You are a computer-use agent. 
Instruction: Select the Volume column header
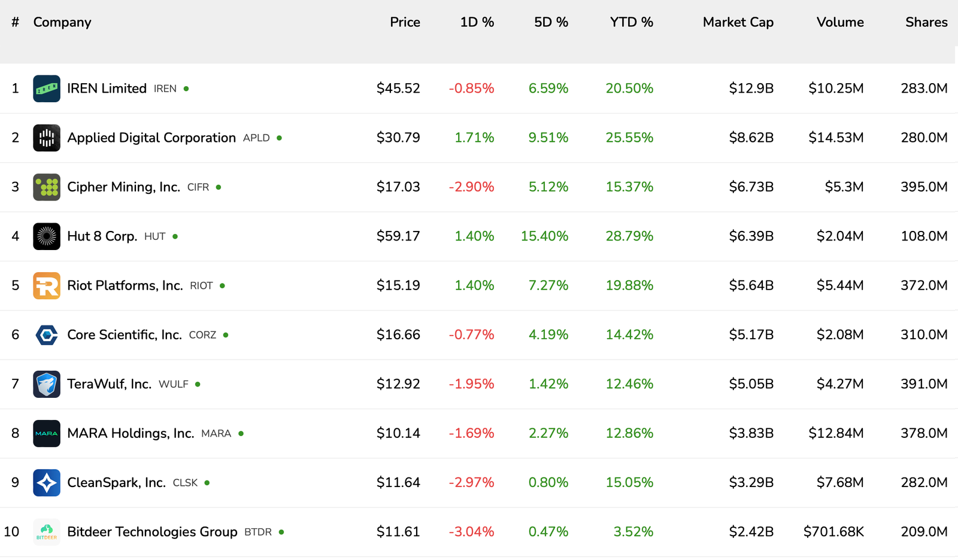839,22
